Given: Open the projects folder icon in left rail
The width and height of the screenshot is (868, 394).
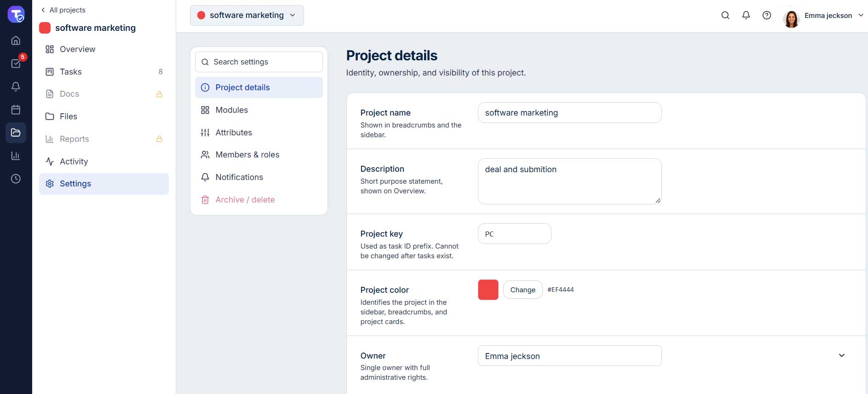Looking at the screenshot, I should coord(16,133).
